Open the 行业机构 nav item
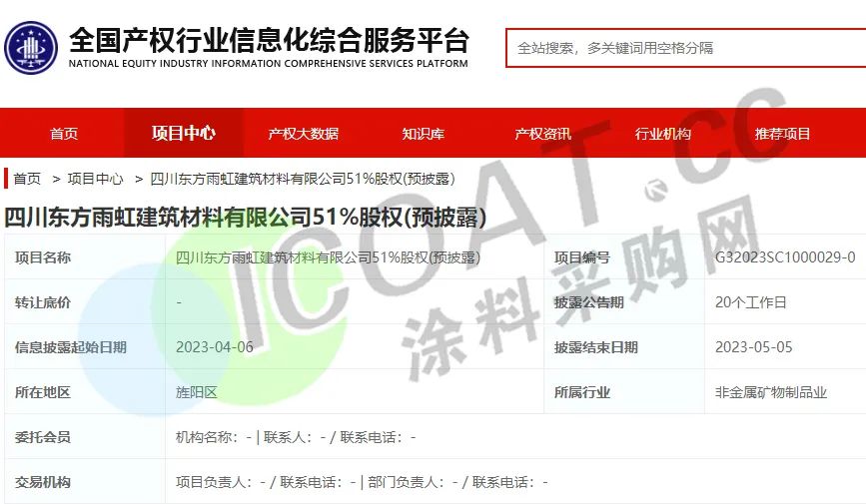Image resolution: width=866 pixels, height=504 pixels. 663,134
